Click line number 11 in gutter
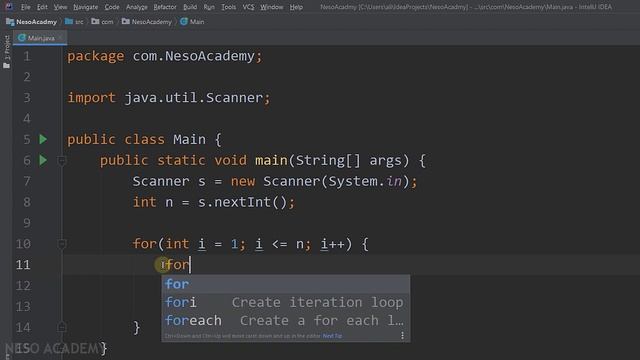The width and height of the screenshot is (640, 360). [x=23, y=265]
